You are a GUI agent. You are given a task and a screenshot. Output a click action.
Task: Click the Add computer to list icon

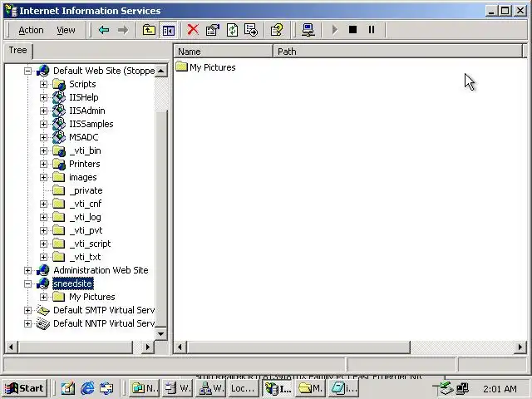pyautogui.click(x=308, y=30)
